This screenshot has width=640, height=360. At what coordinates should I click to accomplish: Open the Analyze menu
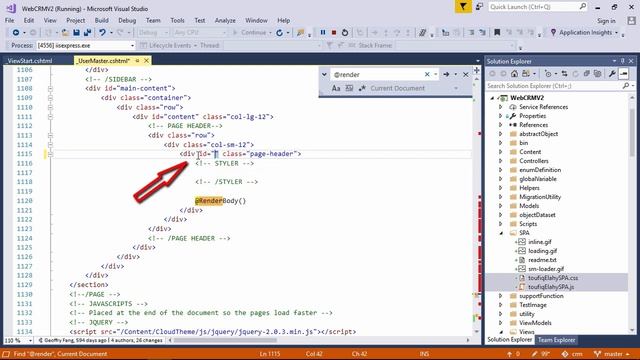225,20
